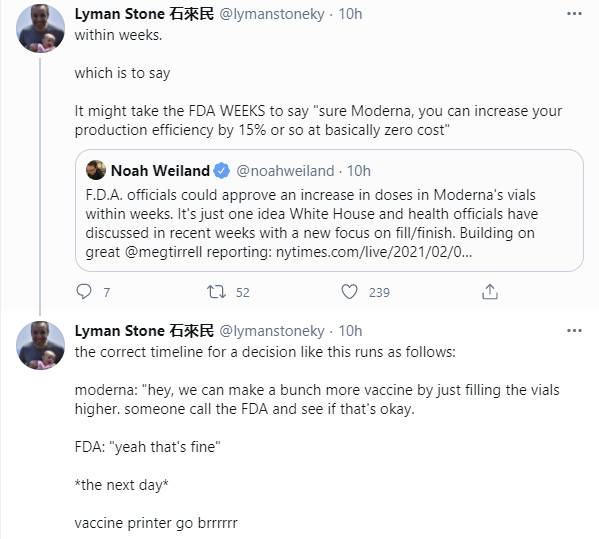Open the Noah Weiland name in quoted tweet
Image resolution: width=599 pixels, height=539 pixels.
click(160, 171)
